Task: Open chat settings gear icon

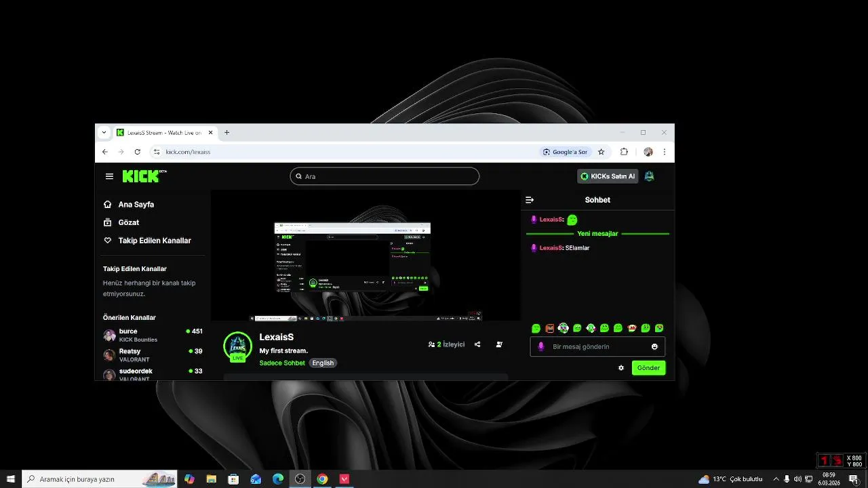Action: pyautogui.click(x=620, y=368)
